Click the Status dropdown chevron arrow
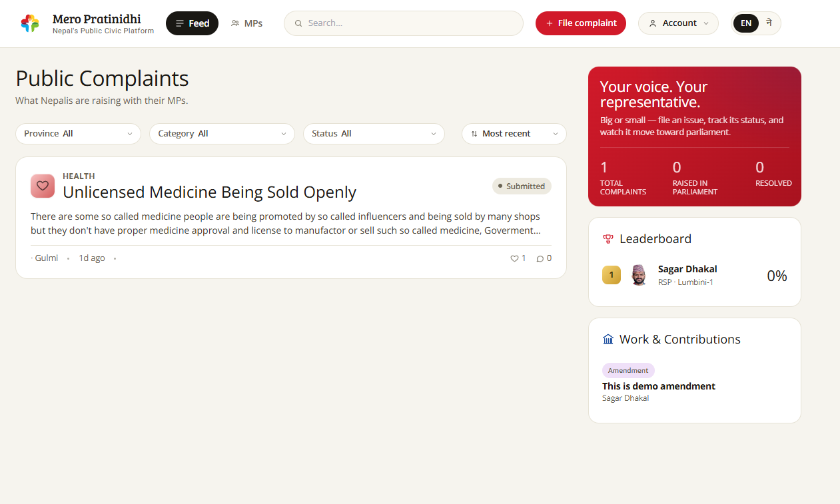Viewport: 840px width, 504px height. [x=434, y=134]
